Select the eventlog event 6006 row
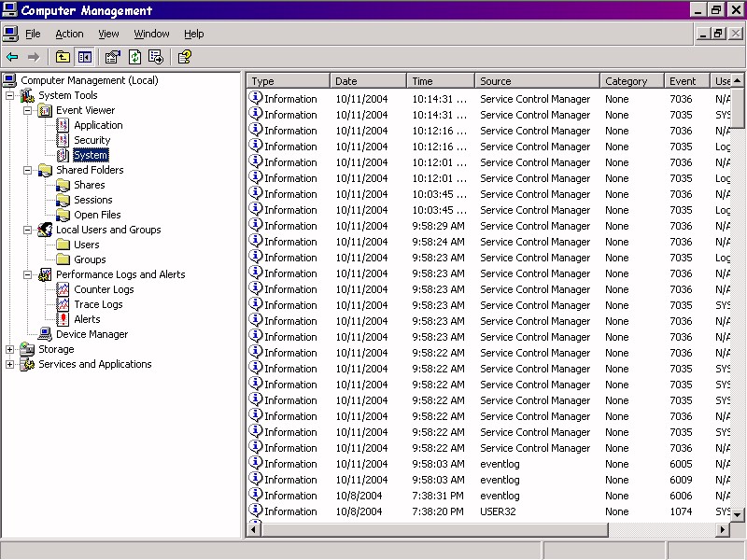Image resolution: width=747 pixels, height=560 pixels. pyautogui.click(x=489, y=496)
